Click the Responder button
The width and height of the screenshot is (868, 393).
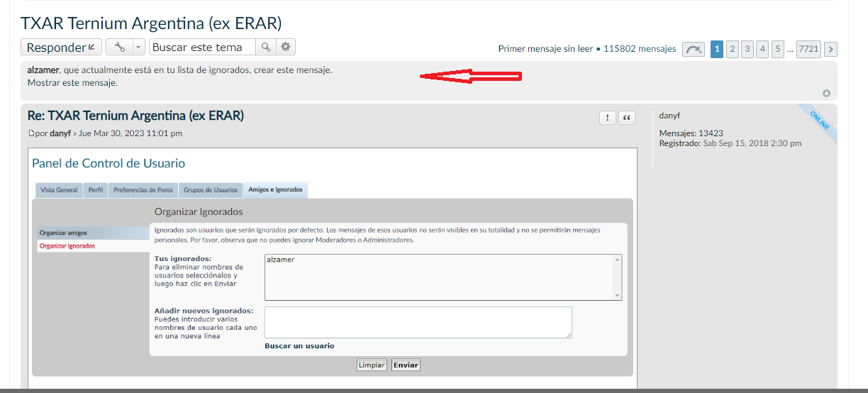61,48
